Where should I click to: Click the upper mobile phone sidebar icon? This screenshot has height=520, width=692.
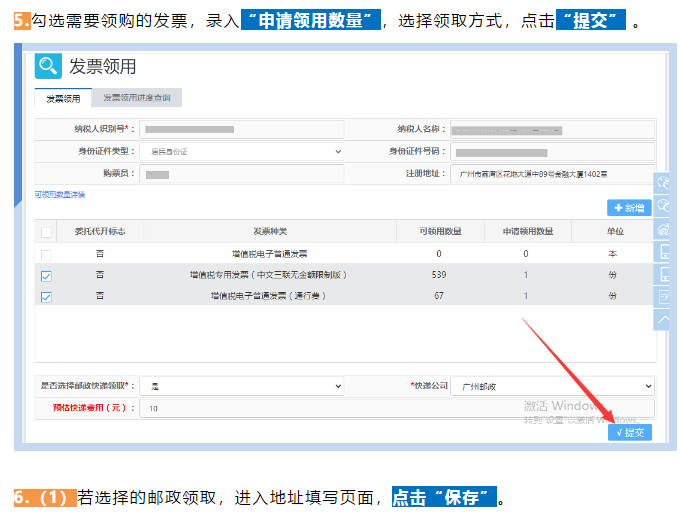665,251
